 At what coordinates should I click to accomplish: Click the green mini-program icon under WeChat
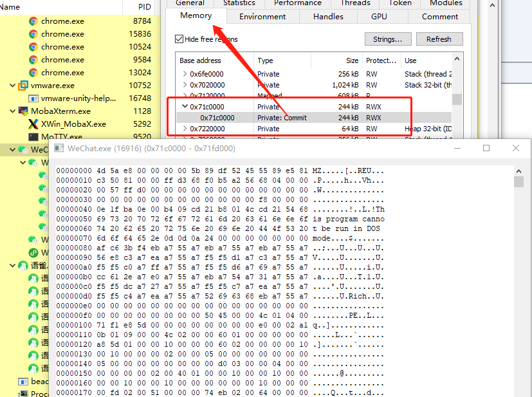coord(33,252)
